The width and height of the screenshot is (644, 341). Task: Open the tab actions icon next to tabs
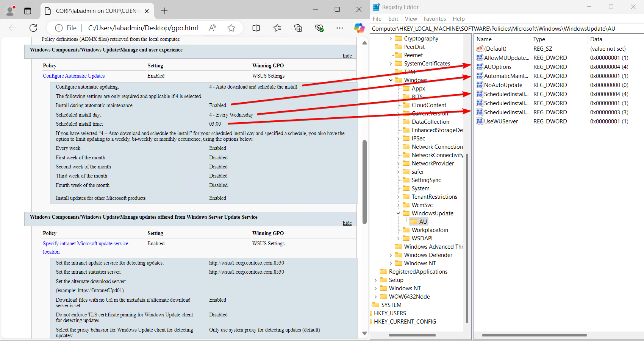(x=27, y=11)
